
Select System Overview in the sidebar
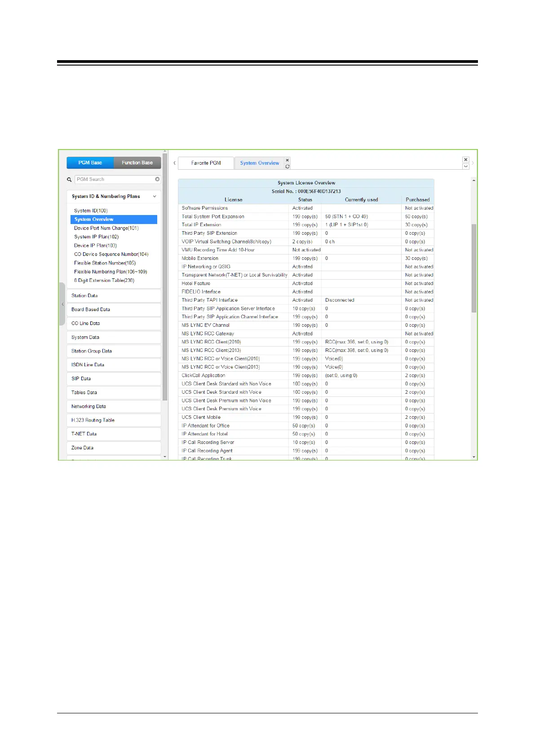pyautogui.click(x=114, y=220)
